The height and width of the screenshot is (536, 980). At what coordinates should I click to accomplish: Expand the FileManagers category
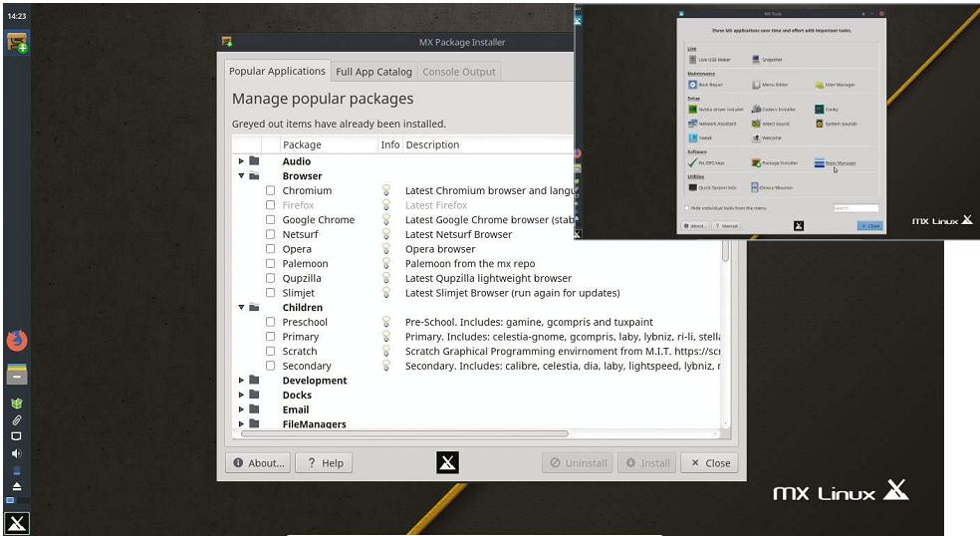coord(241,424)
